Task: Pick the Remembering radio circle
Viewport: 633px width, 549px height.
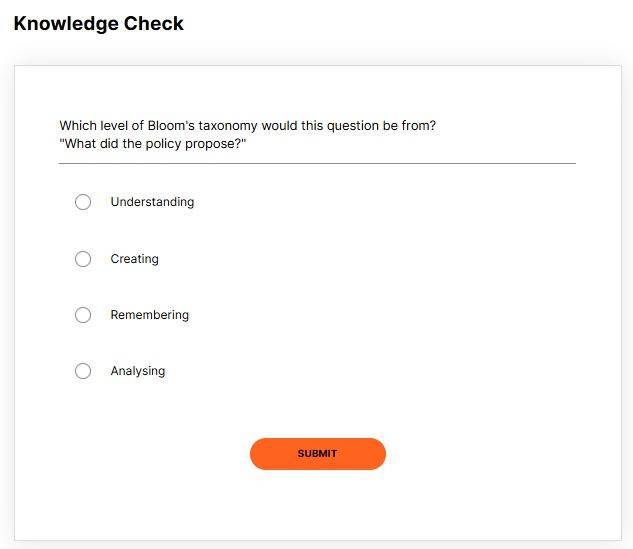Action: pos(83,315)
